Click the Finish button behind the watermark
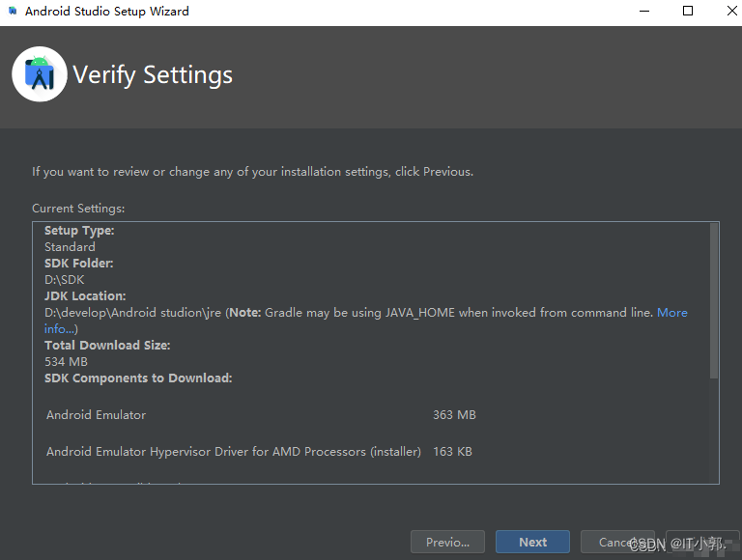Screen dimensions: 742x560 click(702, 542)
